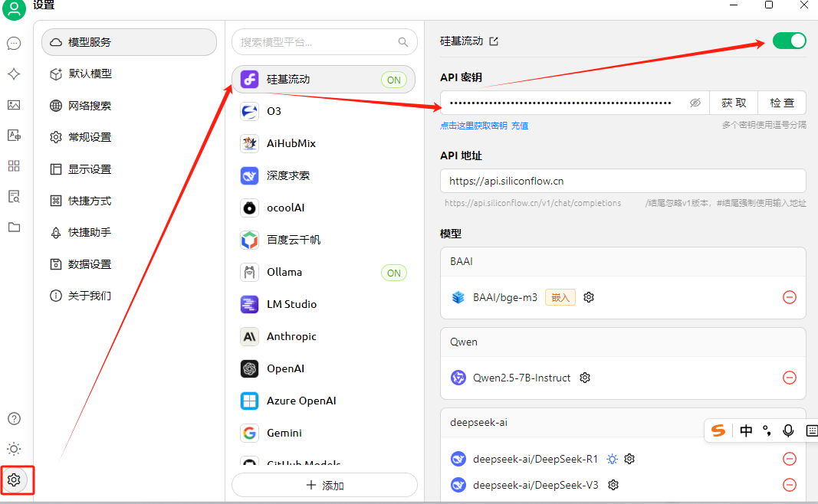818x504 pixels.
Task: Select the 百度云千帆 provider
Action: (324, 240)
